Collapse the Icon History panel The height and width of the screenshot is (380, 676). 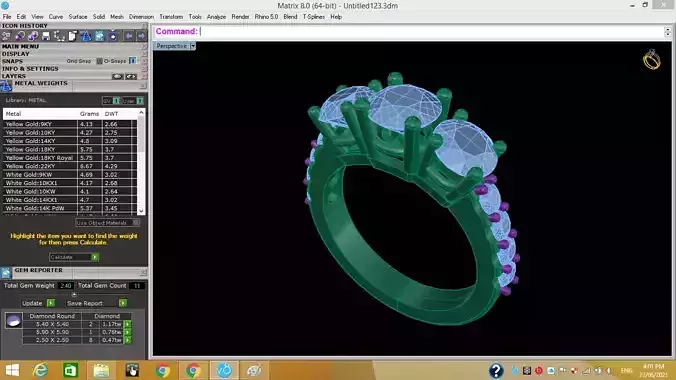tap(144, 26)
